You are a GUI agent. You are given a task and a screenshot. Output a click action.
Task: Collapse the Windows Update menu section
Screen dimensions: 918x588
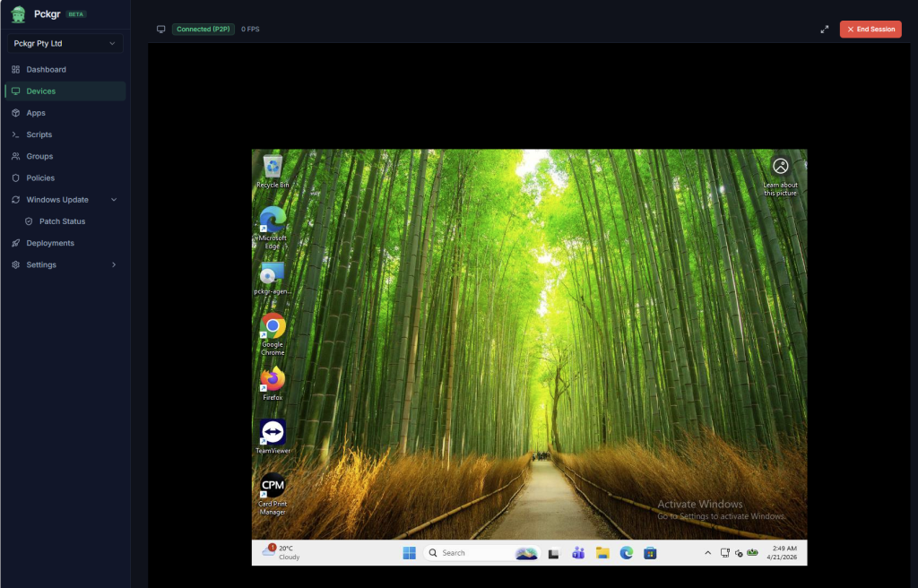113,200
